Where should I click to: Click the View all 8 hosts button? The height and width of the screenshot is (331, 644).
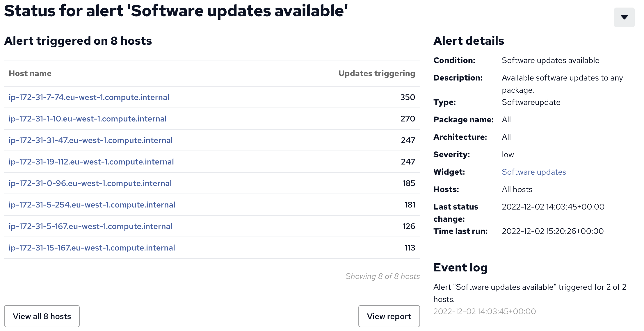point(42,316)
